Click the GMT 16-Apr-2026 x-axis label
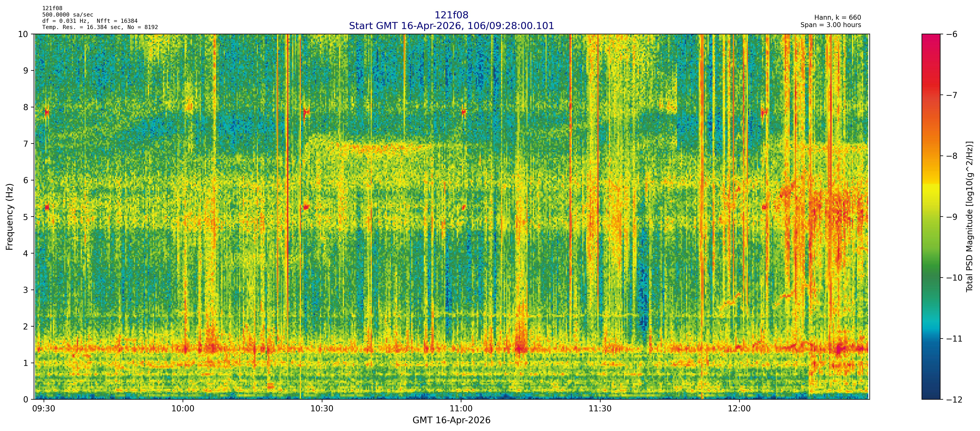 point(451,420)
